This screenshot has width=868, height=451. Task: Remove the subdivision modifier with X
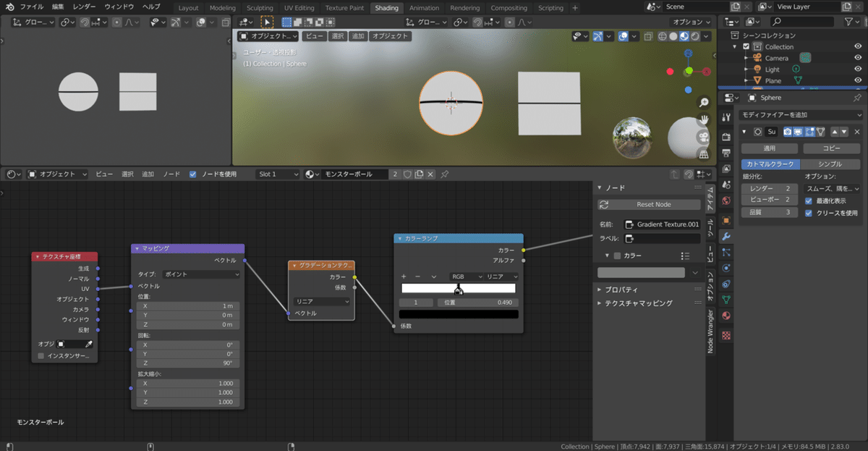point(857,132)
